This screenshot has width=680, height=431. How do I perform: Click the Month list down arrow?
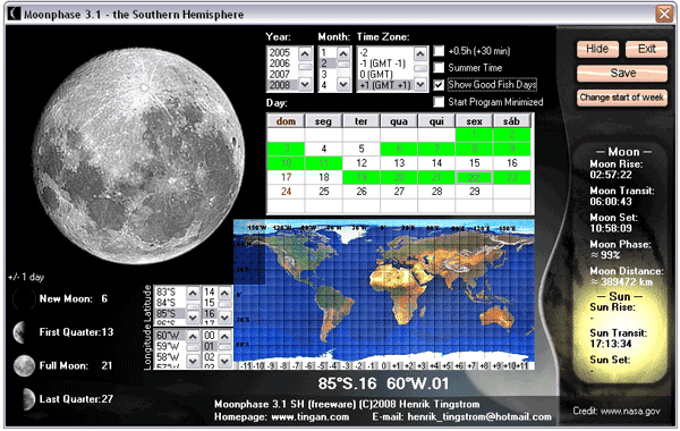tap(343, 85)
